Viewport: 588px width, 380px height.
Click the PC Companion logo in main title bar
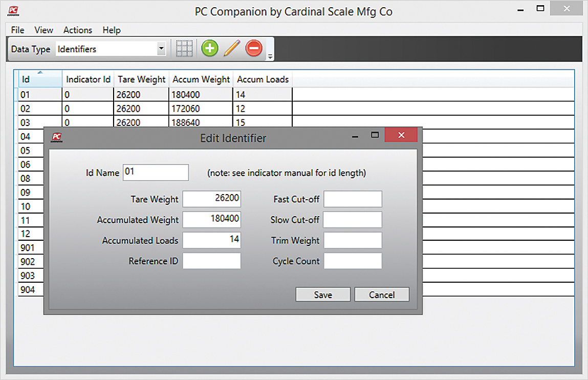(x=13, y=11)
